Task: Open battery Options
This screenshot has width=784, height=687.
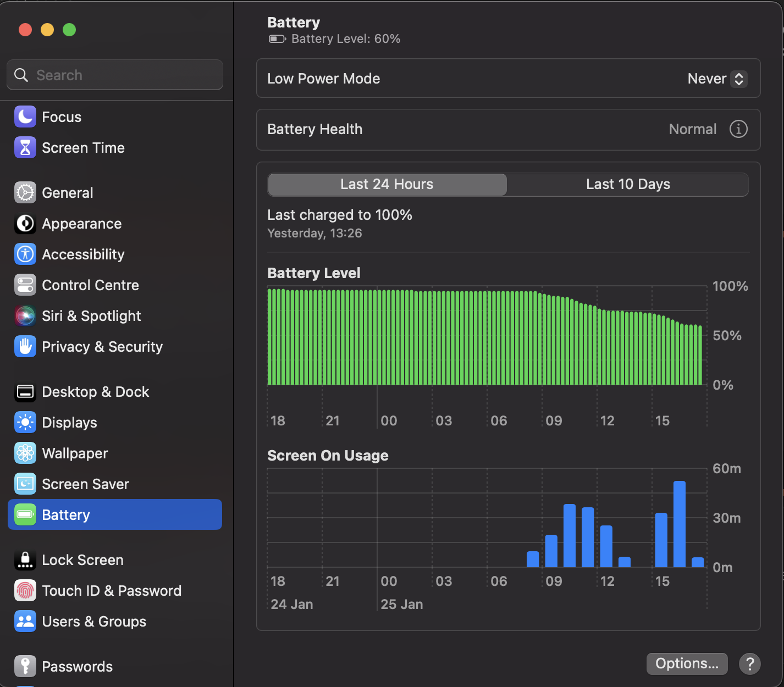Action: click(687, 664)
